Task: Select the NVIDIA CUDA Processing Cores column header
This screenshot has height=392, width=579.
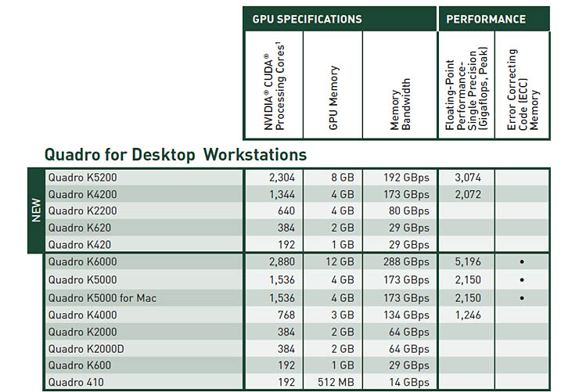Action: point(272,87)
